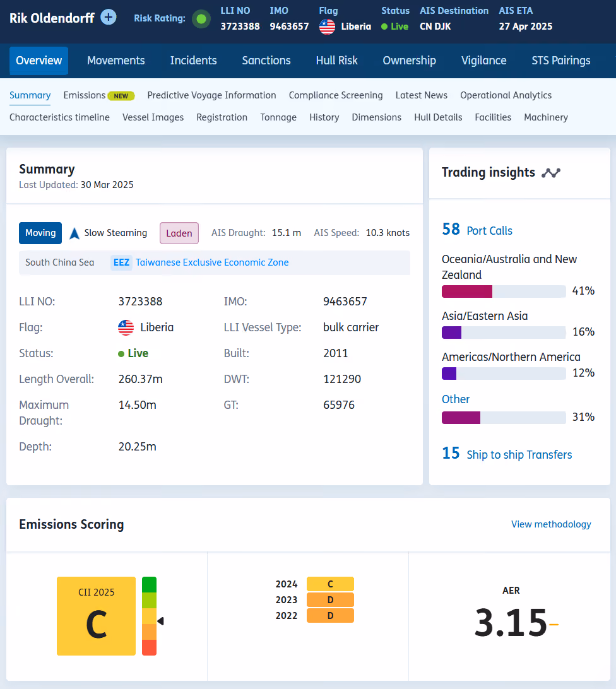Image resolution: width=616 pixels, height=689 pixels.
Task: Click the CII vertical colour scale
Action: click(x=150, y=616)
